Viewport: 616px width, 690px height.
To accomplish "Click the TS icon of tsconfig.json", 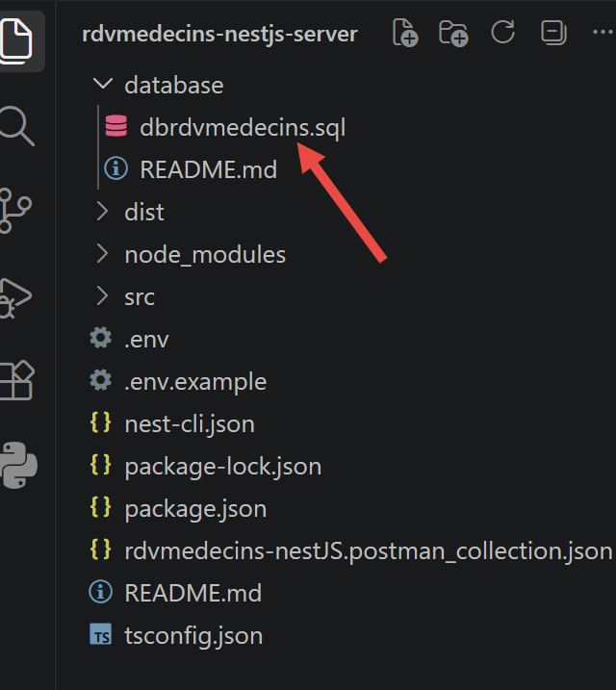I will 101,634.
